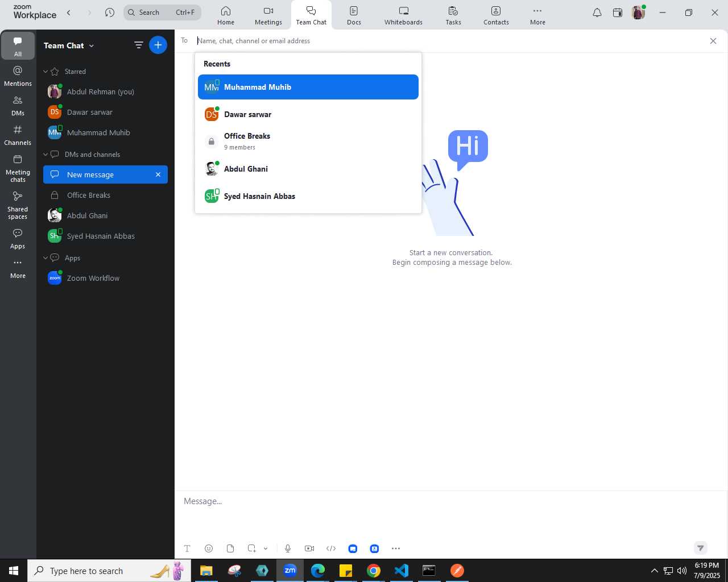Attach a file to the message

(x=230, y=548)
